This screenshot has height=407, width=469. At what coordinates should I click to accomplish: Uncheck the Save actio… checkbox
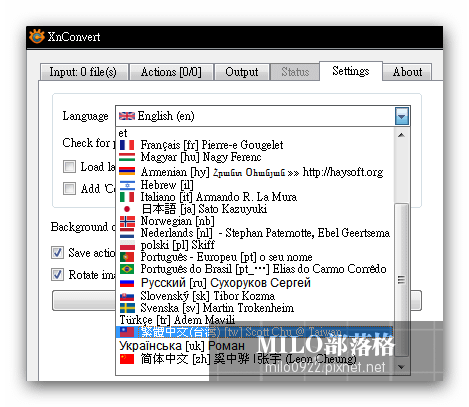point(57,252)
